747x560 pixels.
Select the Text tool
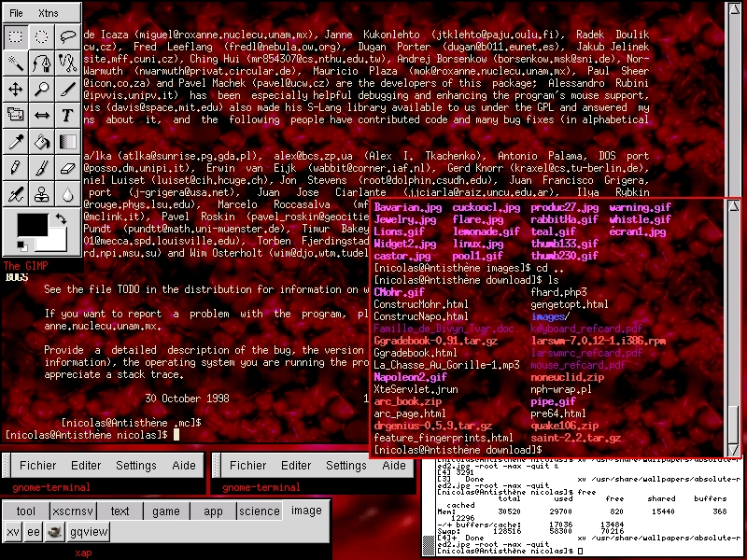pos(68,115)
